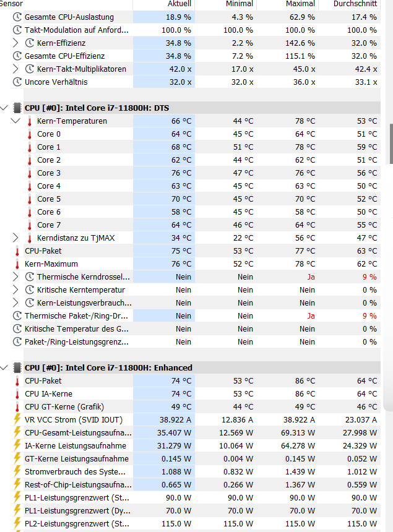393x532 pixels.
Task: Expand the Kern-Takt-Multiplikatoren row
Action: pyautogui.click(x=15, y=69)
